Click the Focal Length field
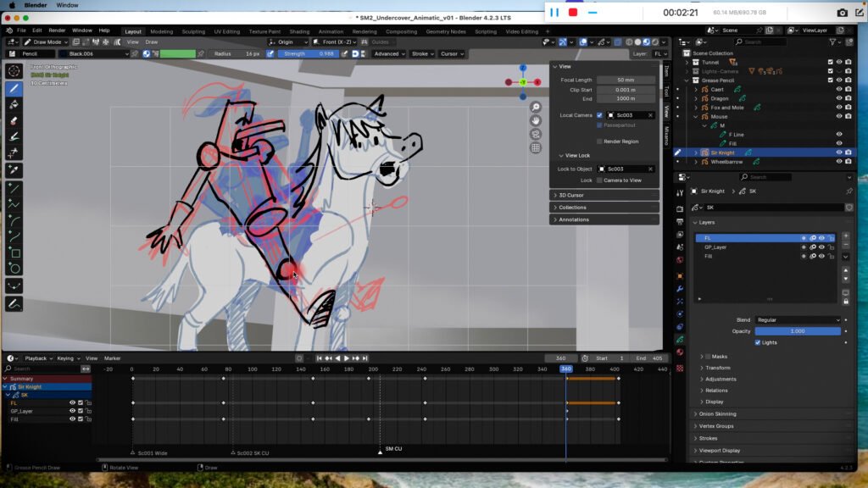This screenshot has width=868, height=488. pos(626,80)
